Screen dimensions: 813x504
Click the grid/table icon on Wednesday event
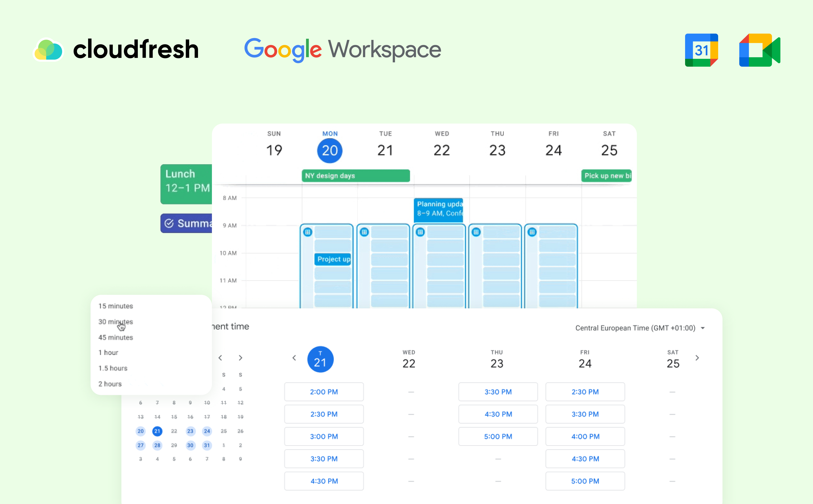pyautogui.click(x=419, y=232)
